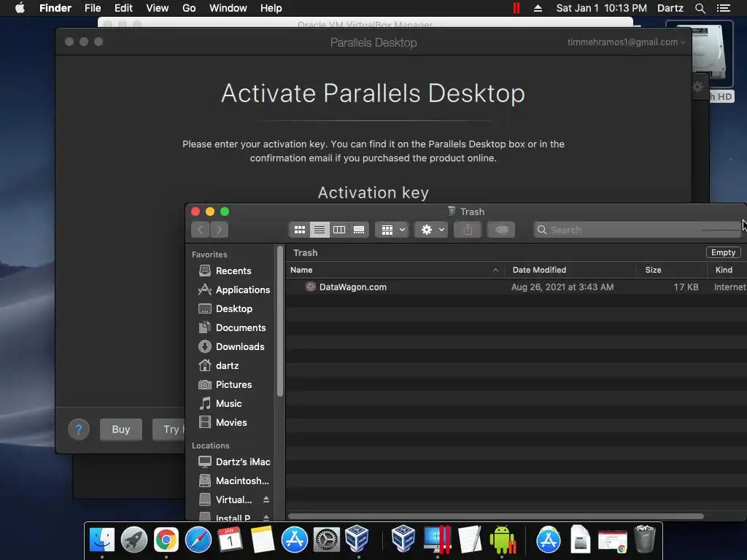Open Google Chrome from the Dock
This screenshot has height=560, width=747.
(x=166, y=540)
